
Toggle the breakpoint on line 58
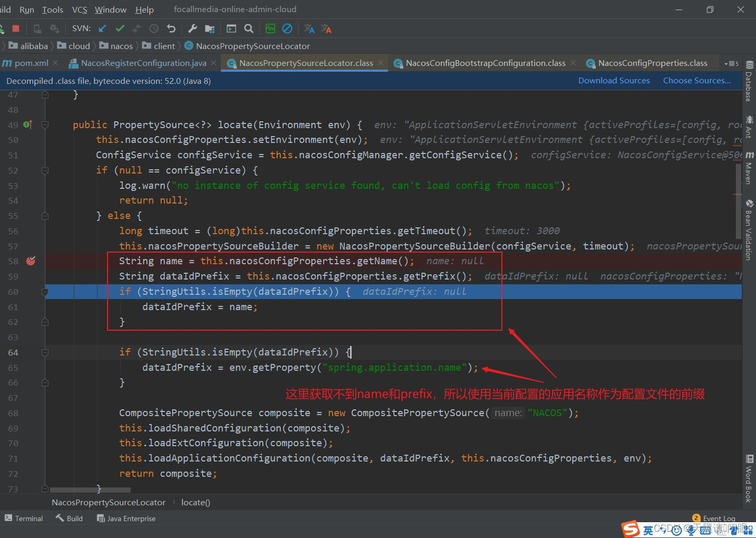point(31,261)
